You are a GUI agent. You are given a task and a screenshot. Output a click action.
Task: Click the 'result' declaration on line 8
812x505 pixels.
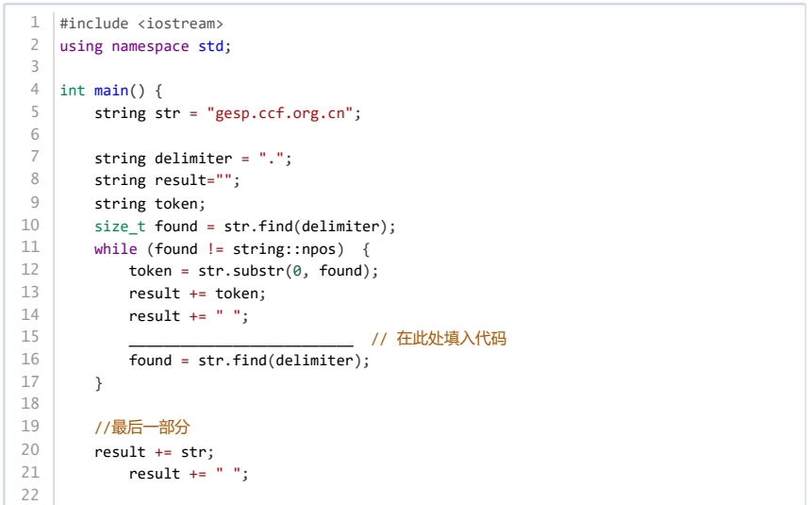[x=181, y=180]
